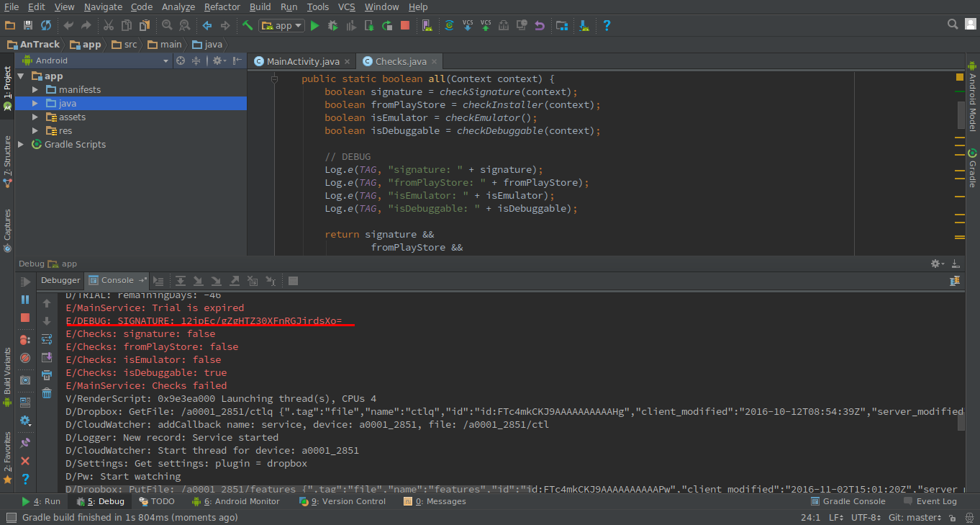Open the Event Log
This screenshot has width=980, height=525.
935,501
